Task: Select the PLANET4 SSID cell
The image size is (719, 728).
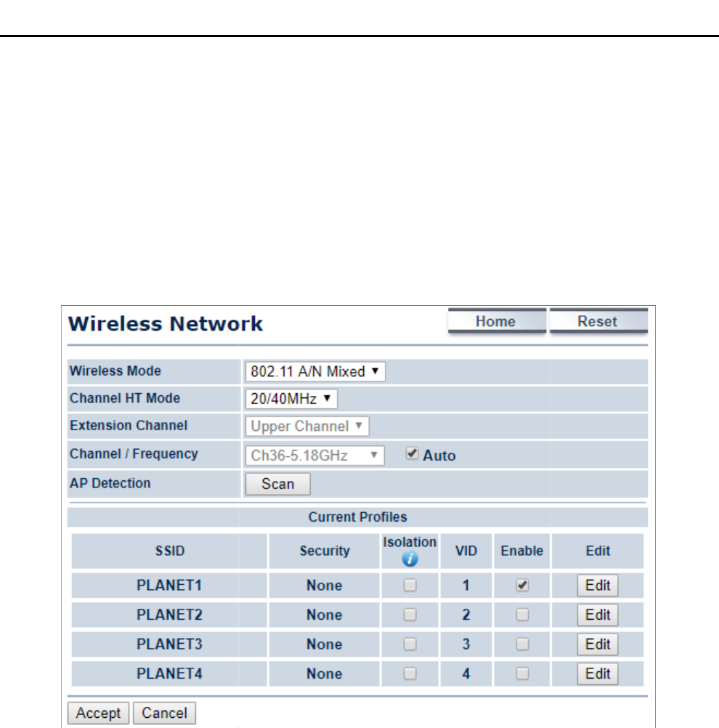Action: (x=169, y=674)
